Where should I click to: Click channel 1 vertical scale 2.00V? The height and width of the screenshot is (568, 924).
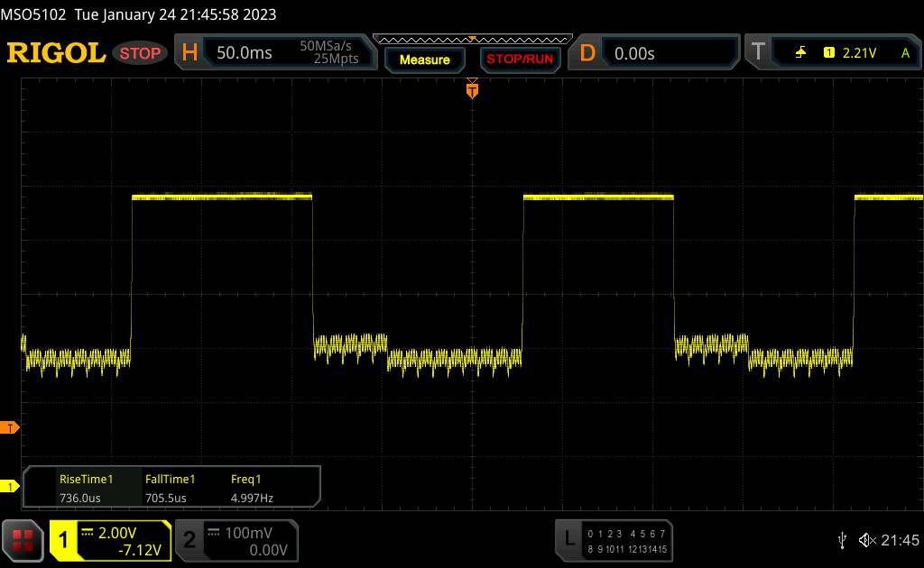pyautogui.click(x=117, y=533)
